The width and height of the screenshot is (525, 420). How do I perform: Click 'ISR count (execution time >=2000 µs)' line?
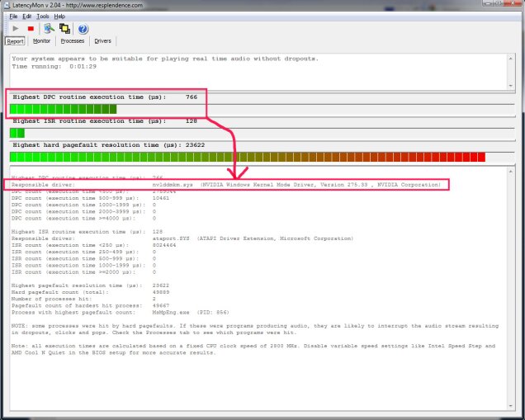click(x=83, y=272)
